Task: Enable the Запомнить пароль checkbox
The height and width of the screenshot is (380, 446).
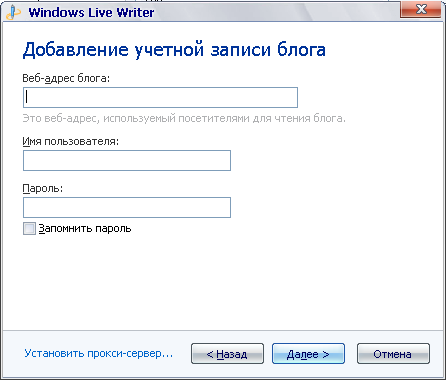Action: point(29,229)
